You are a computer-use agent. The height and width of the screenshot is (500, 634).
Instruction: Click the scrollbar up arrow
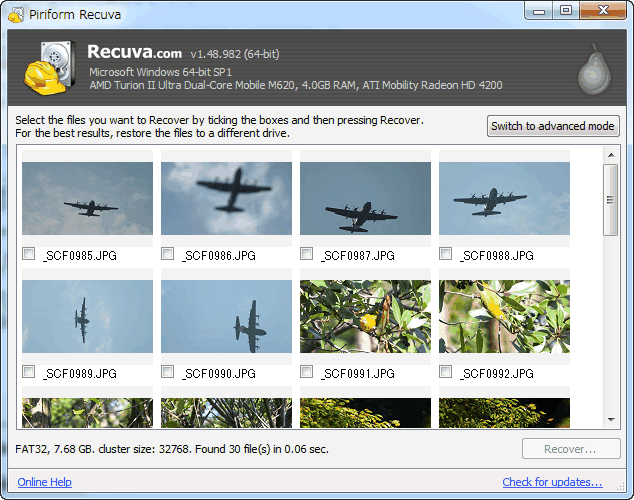(x=611, y=155)
